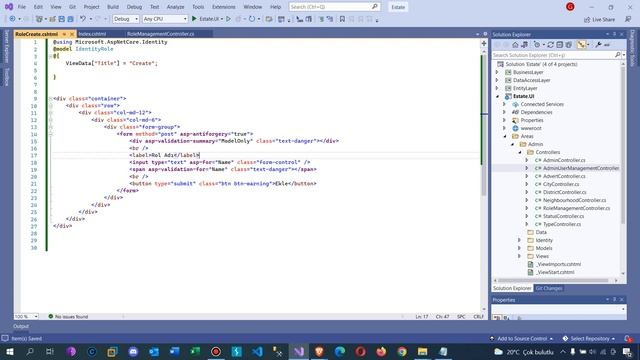Click the Save All toolbar icon
The width and height of the screenshot is (640, 360).
tap(70, 19)
